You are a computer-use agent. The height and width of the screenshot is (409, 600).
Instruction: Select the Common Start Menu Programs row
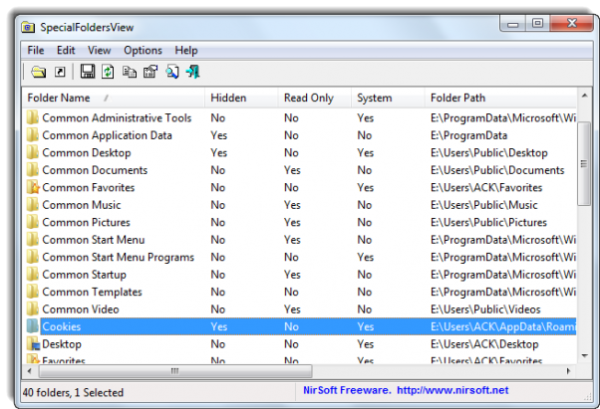point(117,257)
